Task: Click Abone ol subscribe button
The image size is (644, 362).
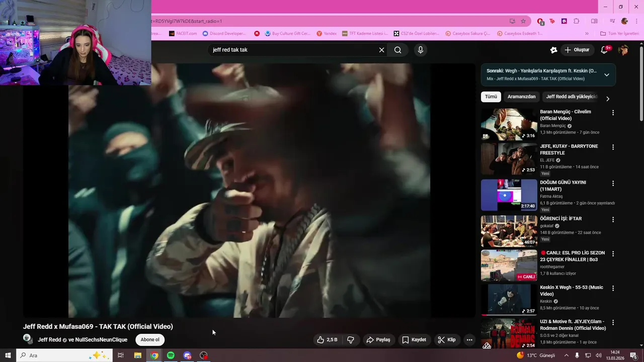Action: [x=150, y=340]
